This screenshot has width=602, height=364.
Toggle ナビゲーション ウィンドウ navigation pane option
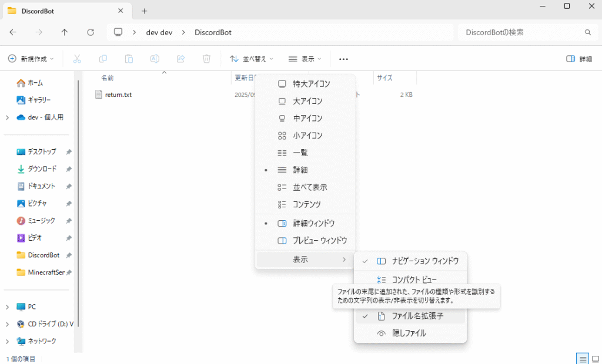[425, 261]
